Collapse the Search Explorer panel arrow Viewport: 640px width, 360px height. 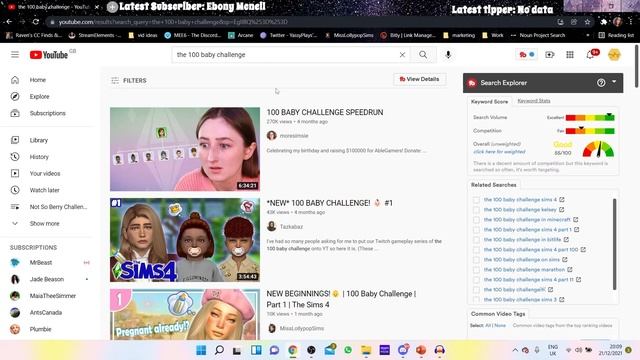click(x=614, y=82)
